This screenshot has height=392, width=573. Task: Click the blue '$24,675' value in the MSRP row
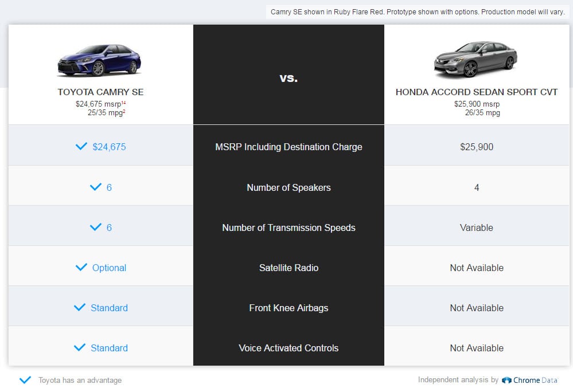(109, 147)
